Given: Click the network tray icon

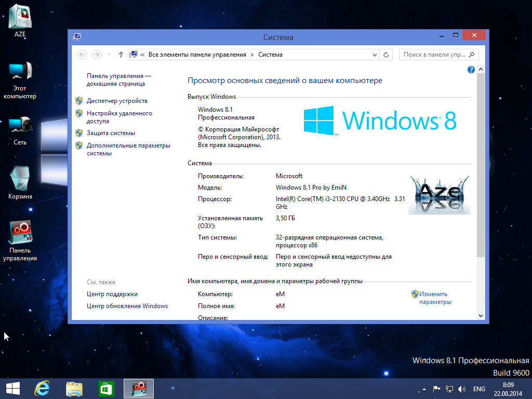Looking at the screenshot, I should point(449,389).
